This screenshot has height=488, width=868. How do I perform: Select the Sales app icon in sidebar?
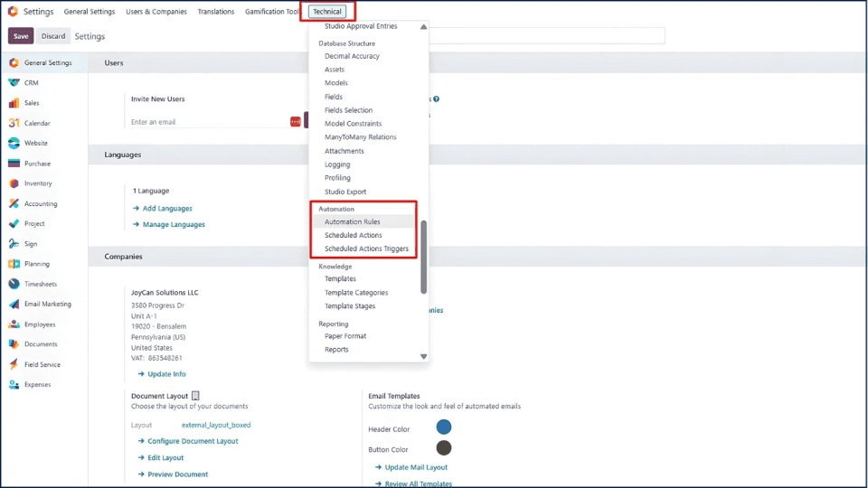(x=14, y=103)
